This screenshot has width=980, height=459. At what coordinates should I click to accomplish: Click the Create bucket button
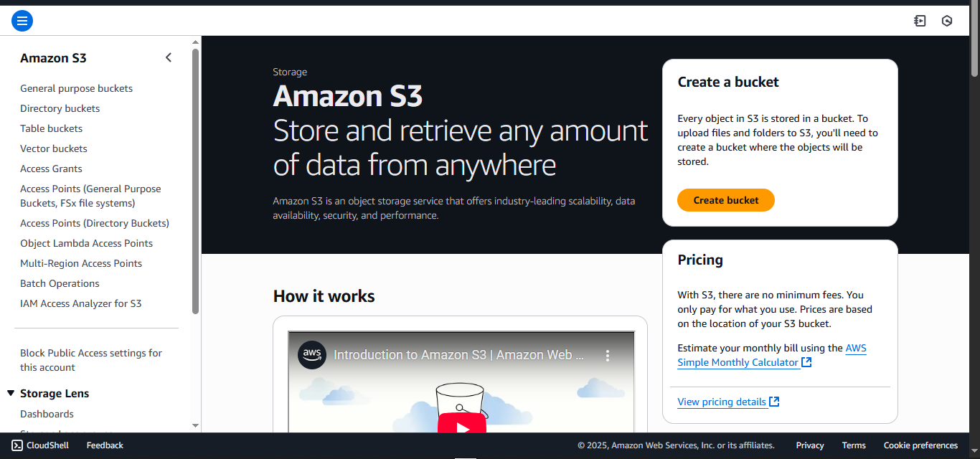coord(725,200)
